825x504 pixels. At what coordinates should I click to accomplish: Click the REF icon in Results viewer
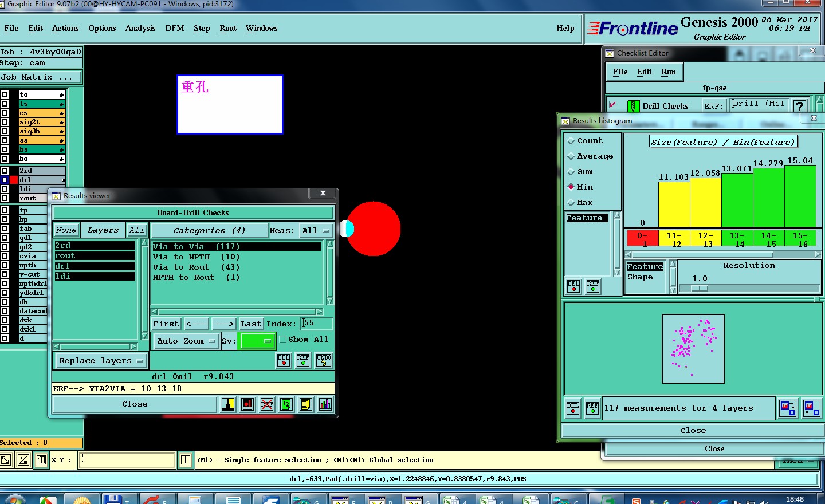point(303,360)
